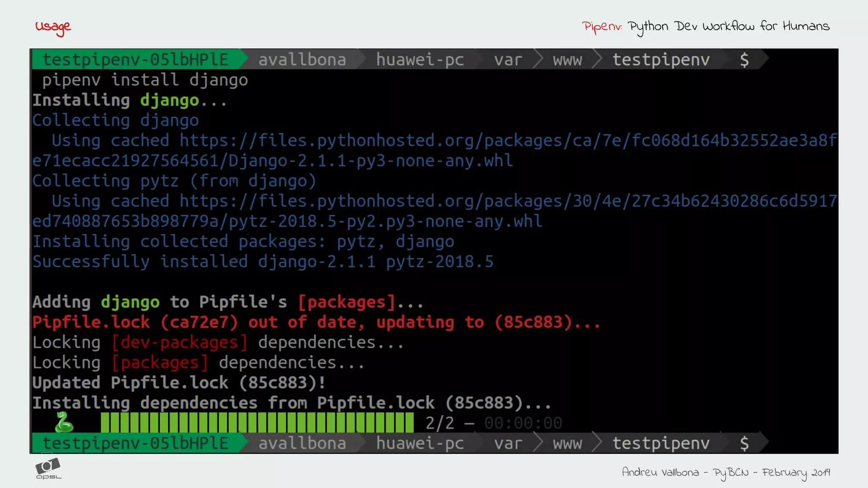
Task: Click top prompt path segment 'var'
Action: [508, 60]
